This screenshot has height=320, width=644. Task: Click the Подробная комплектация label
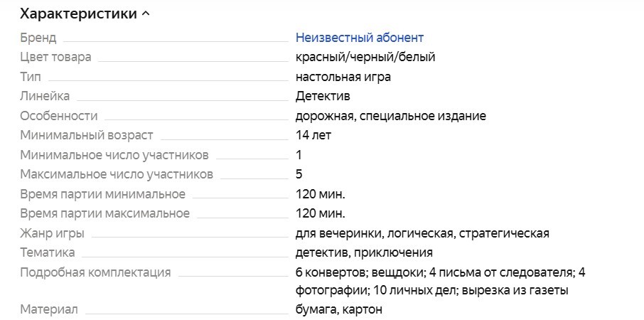[95, 272]
